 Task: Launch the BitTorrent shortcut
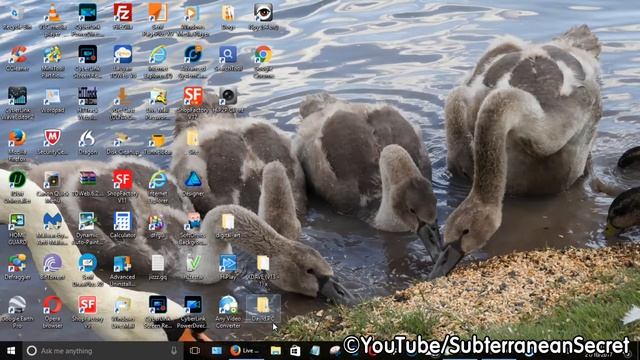[53, 267]
